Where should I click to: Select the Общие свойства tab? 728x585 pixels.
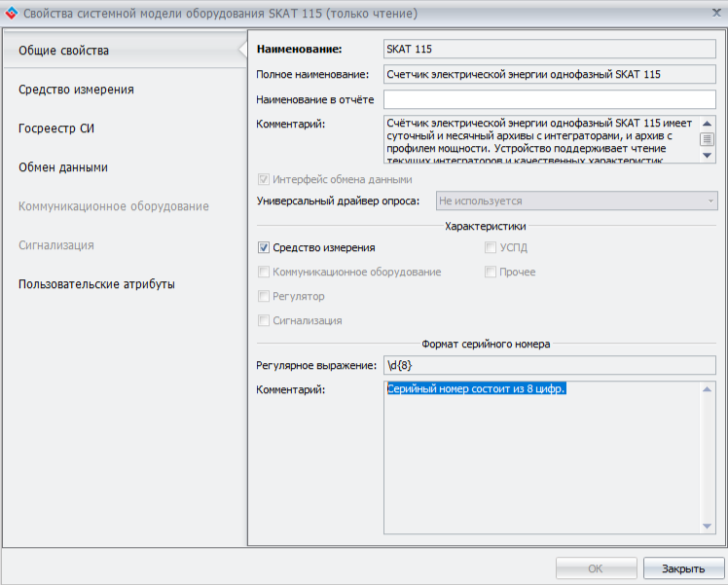point(64,51)
